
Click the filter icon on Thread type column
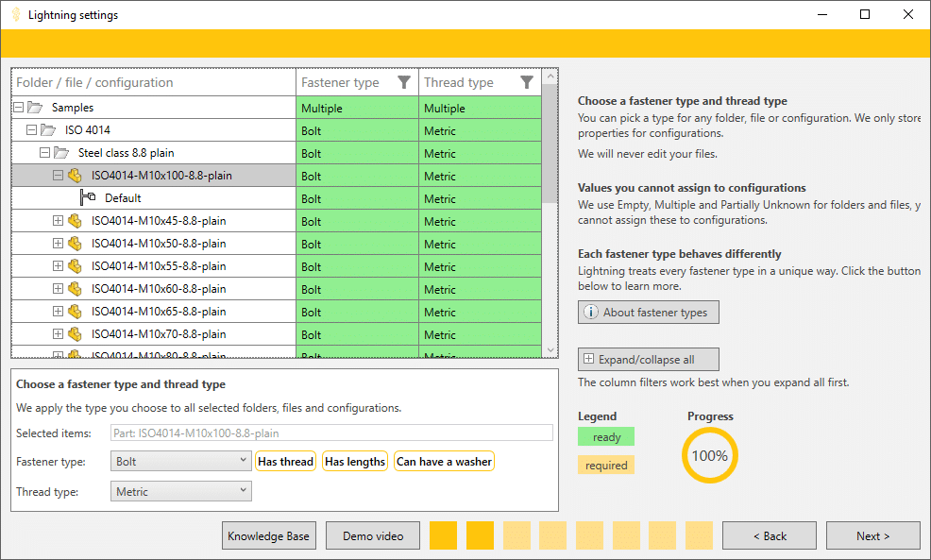[x=527, y=82]
